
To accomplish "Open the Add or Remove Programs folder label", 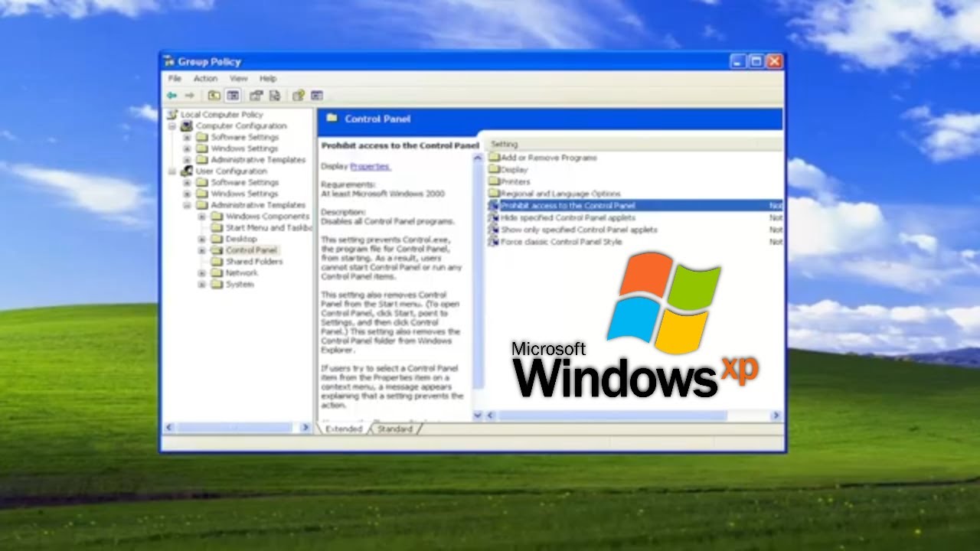I will click(548, 158).
